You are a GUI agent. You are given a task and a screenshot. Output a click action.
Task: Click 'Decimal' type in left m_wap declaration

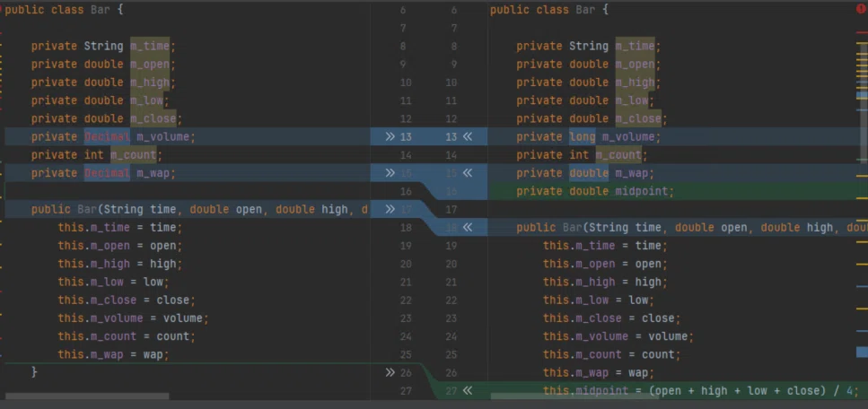pos(107,173)
